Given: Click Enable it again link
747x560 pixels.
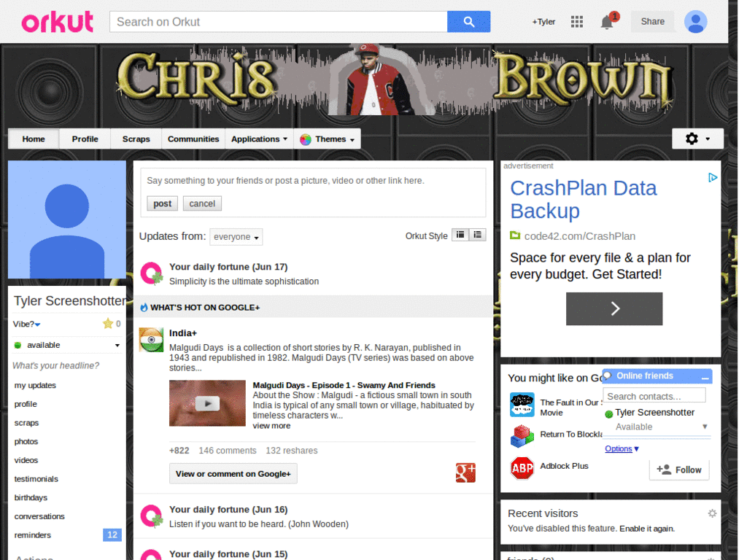Looking at the screenshot, I should point(647,529).
